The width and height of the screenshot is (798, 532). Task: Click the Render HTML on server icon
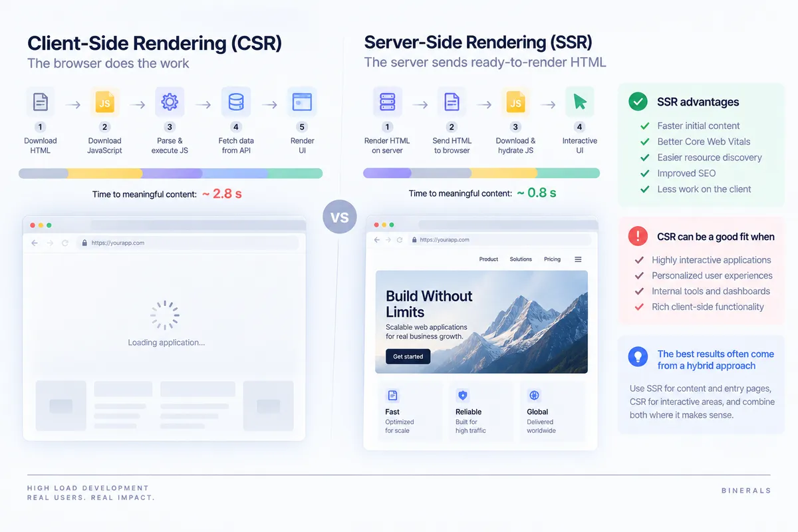387,102
